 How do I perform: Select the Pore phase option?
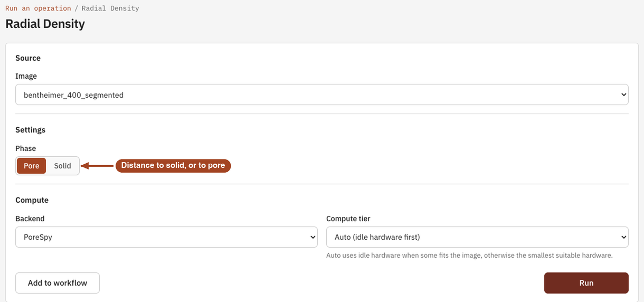click(x=32, y=166)
